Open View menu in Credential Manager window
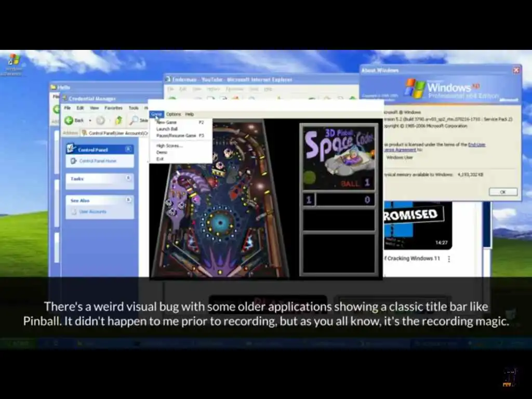The width and height of the screenshot is (532, 399). pyautogui.click(x=95, y=108)
